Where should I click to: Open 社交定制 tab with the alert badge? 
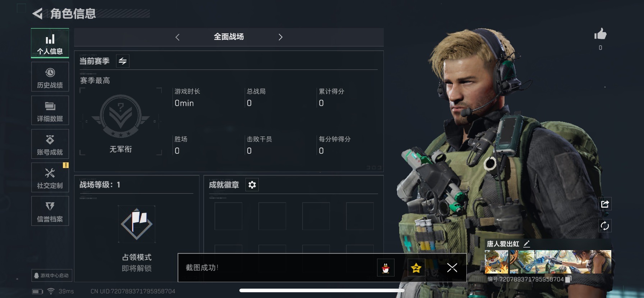tap(50, 178)
